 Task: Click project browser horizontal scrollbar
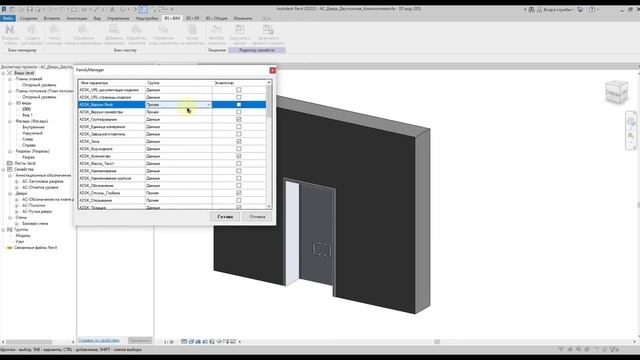[29, 342]
